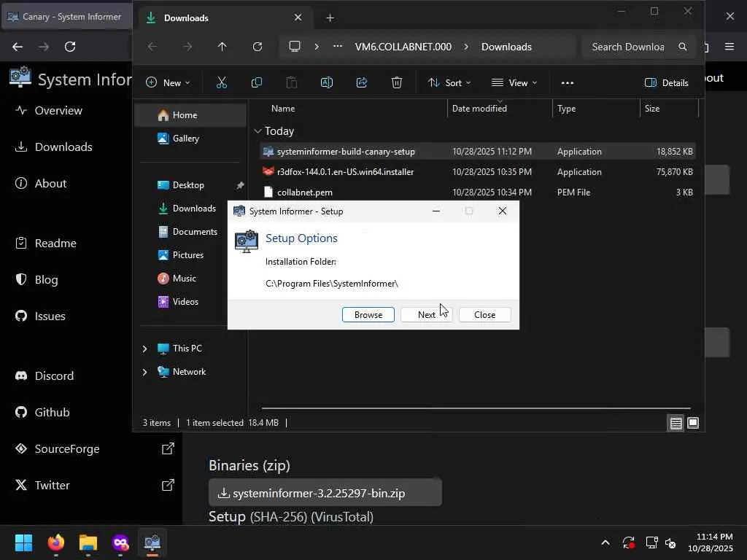
Task: Select collabnet.pem file
Action: (477, 192)
